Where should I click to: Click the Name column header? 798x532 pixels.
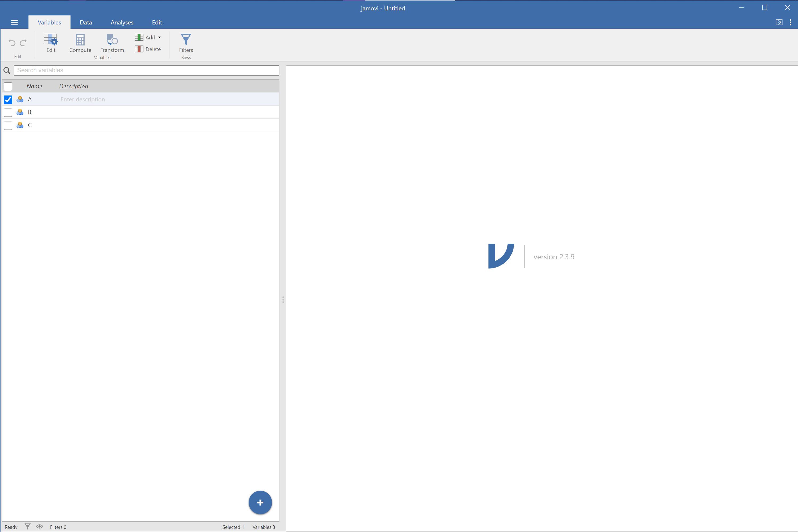(34, 86)
